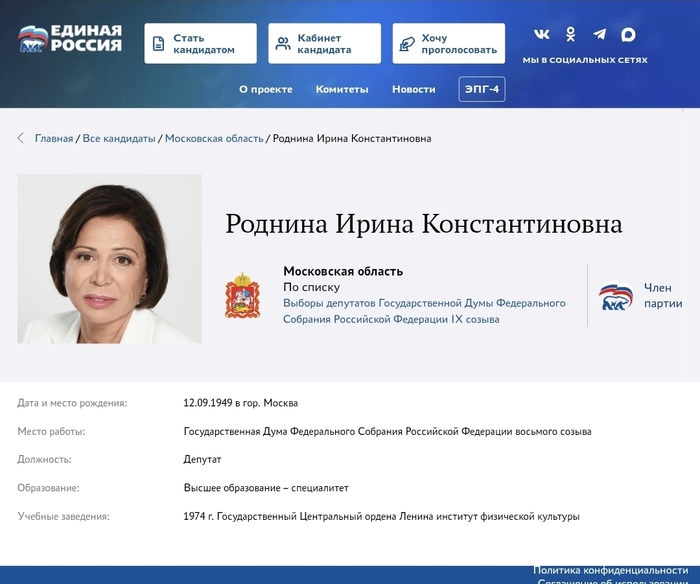Click the Должность label
Viewport: 700px width, 584px height.
pyautogui.click(x=44, y=459)
